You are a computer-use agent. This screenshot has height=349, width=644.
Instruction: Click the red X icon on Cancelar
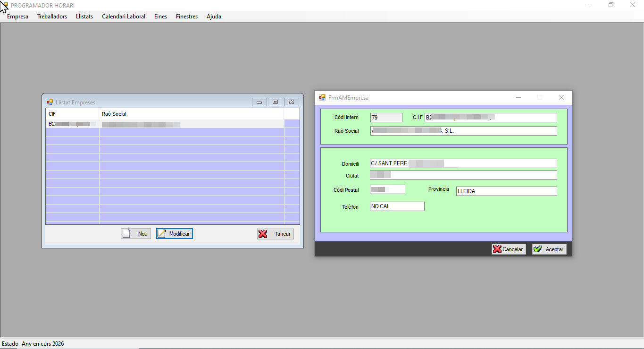497,249
